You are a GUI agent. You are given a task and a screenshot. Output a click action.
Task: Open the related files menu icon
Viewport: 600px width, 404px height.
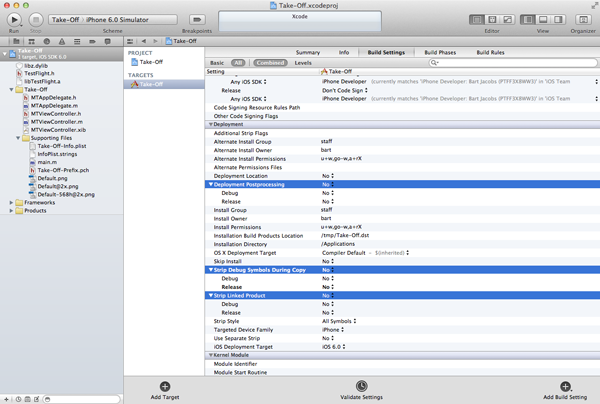pyautogui.click(x=130, y=41)
